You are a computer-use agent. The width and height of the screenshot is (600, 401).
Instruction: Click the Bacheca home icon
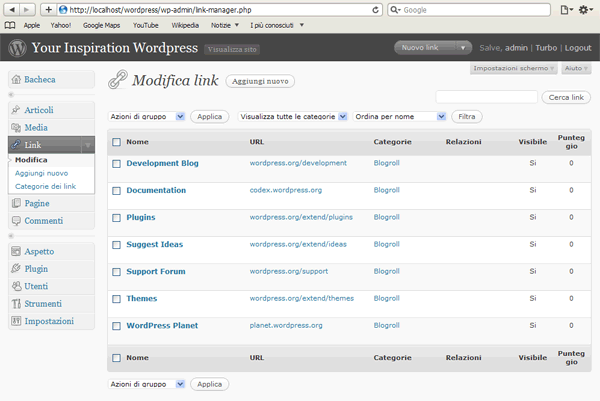point(16,80)
